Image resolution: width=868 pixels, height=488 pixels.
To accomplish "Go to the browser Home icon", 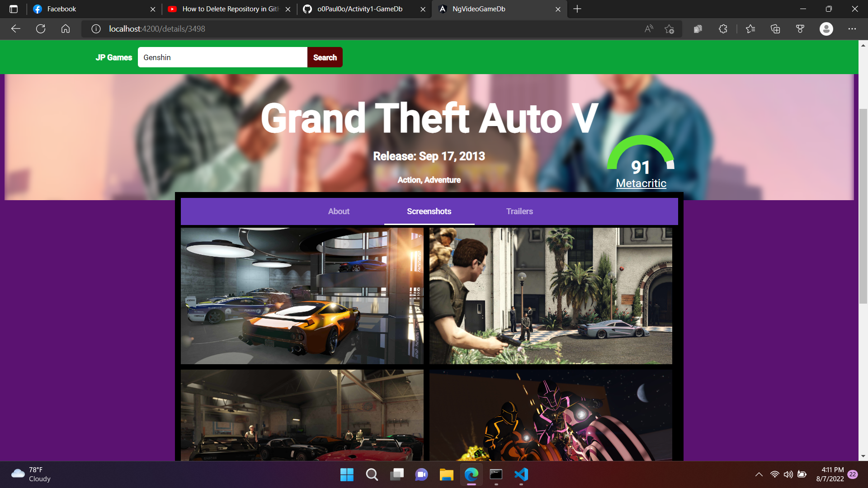I will pos(66,29).
